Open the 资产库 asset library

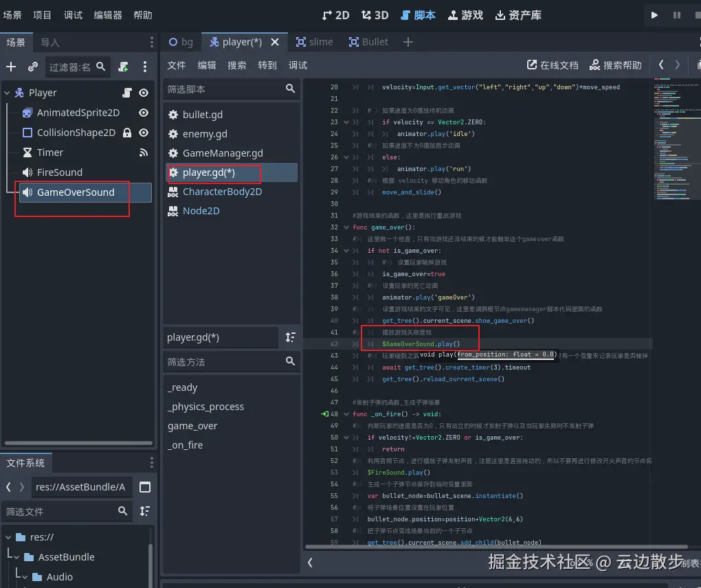tap(518, 15)
